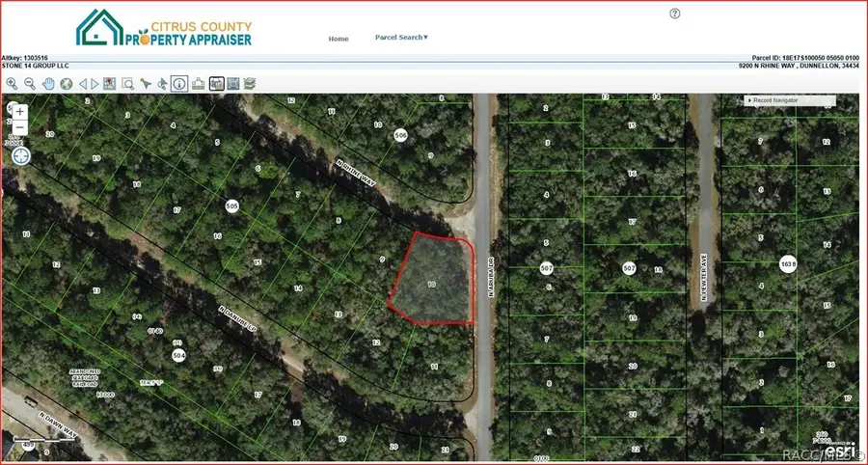Image resolution: width=868 pixels, height=465 pixels.
Task: Pick the select feature arrow tool
Action: tap(146, 84)
